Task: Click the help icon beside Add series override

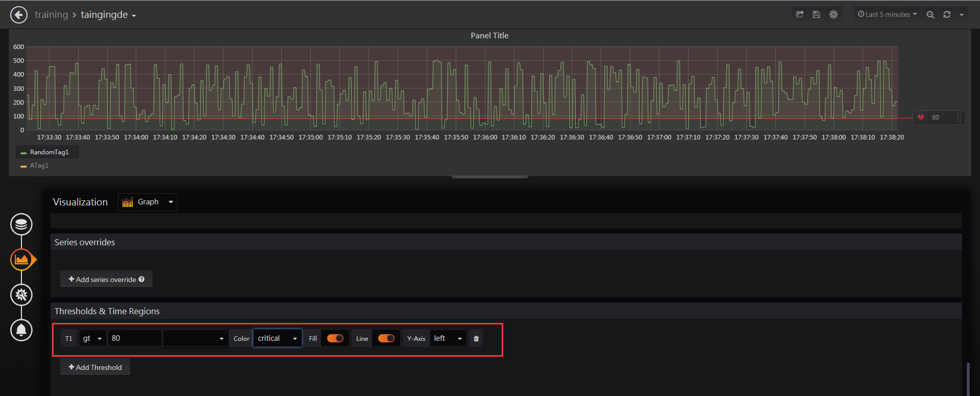Action: [141, 279]
